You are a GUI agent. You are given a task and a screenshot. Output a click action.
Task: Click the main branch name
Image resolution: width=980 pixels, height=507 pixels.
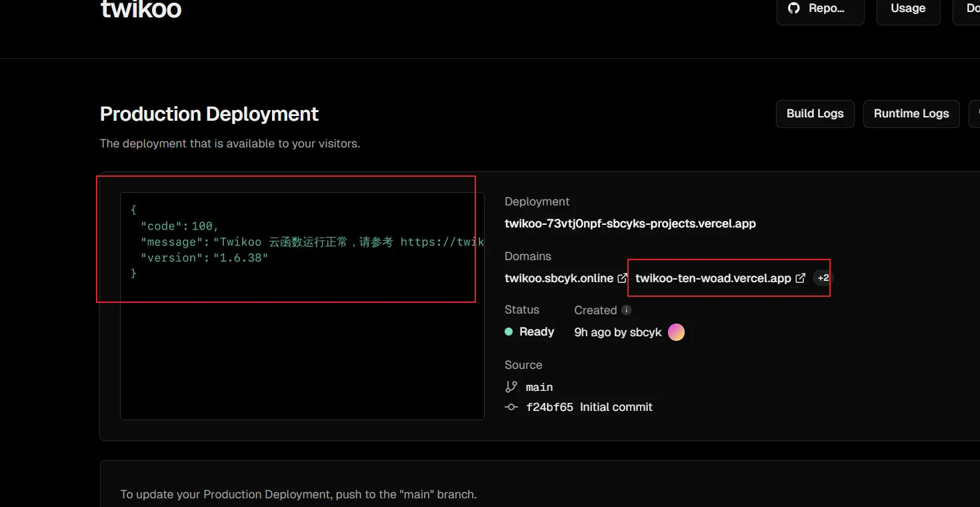click(x=539, y=387)
